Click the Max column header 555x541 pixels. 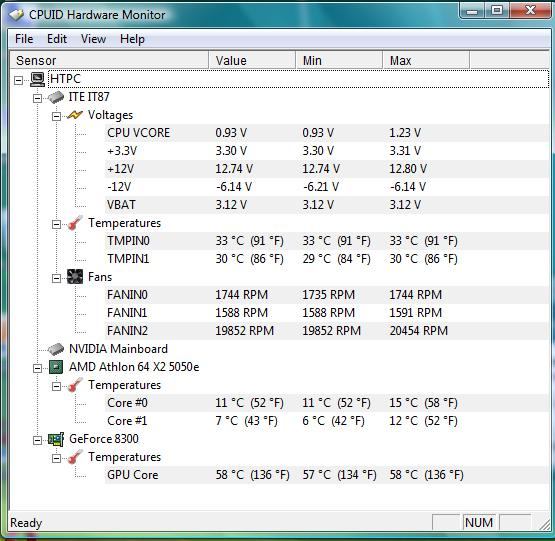pos(426,60)
